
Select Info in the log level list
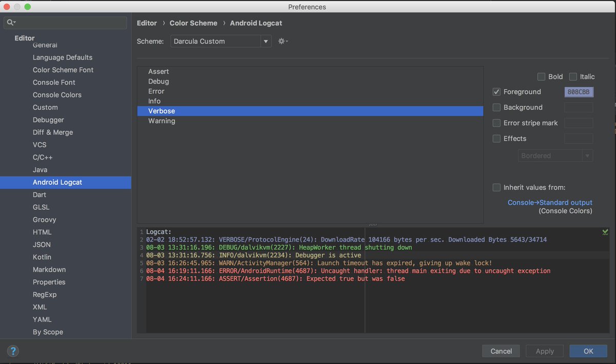coord(310,101)
